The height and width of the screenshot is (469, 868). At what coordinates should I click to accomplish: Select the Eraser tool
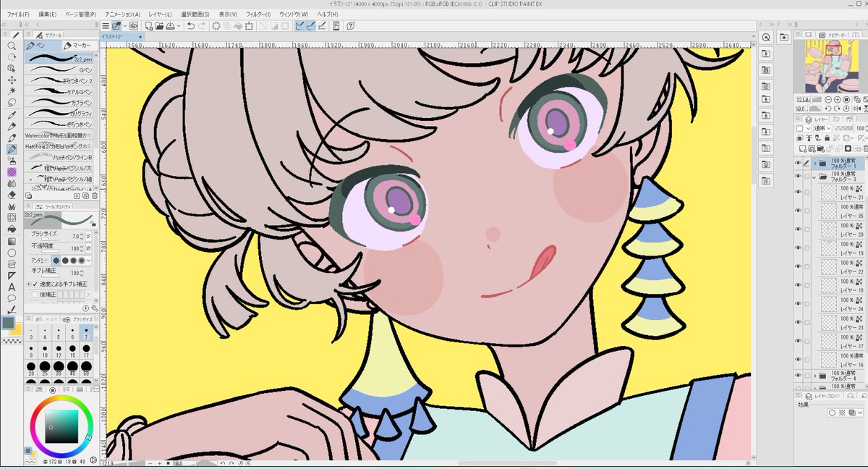[12, 195]
